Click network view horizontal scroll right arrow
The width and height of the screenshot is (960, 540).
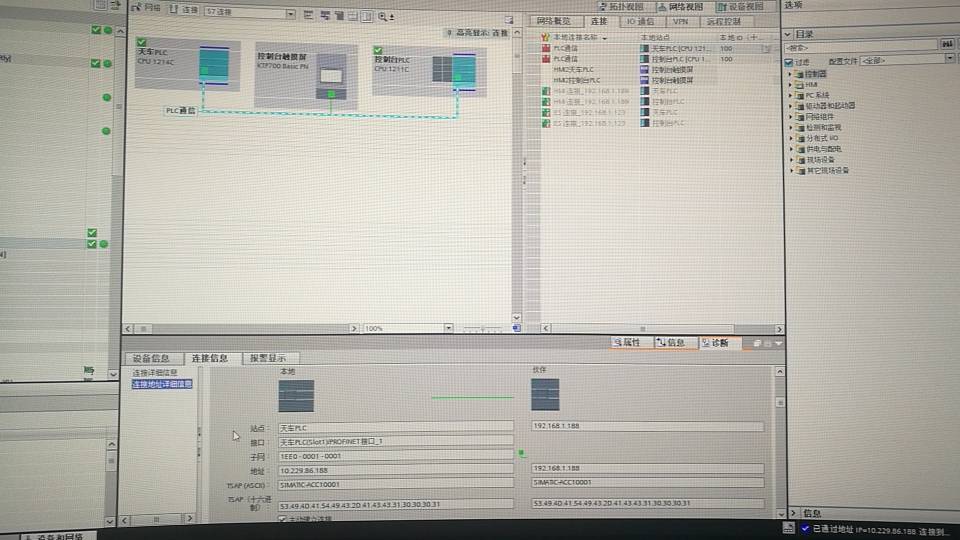tap(354, 329)
